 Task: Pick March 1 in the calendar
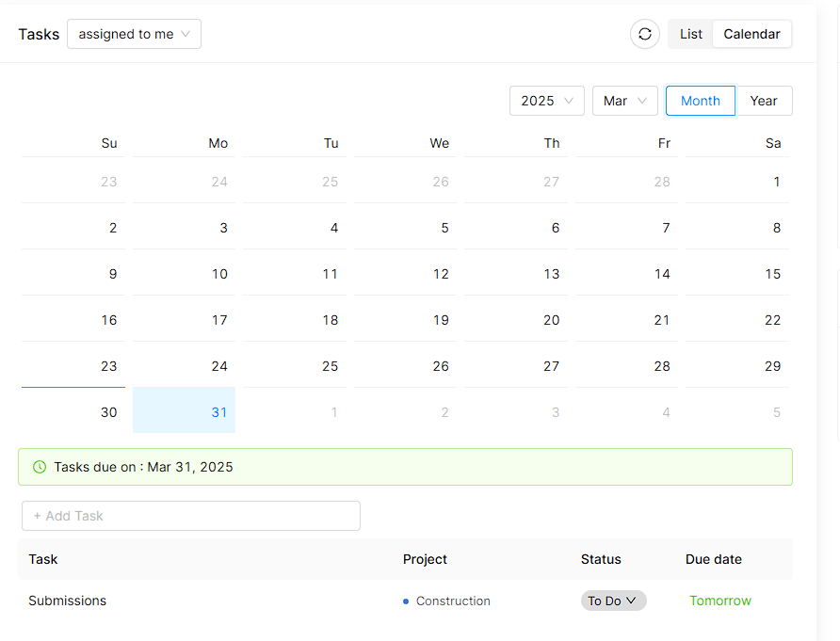(737, 182)
